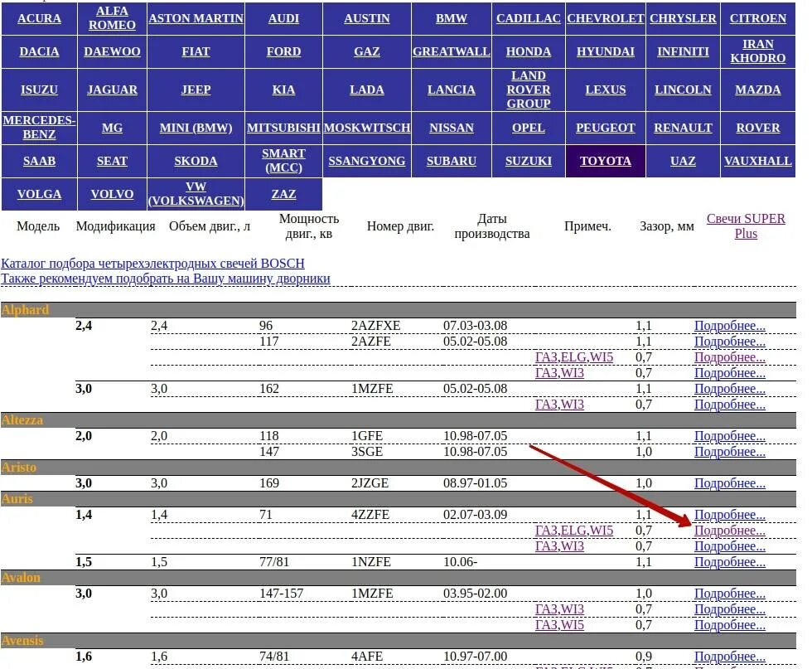Select the Alphard model heading

point(25,310)
